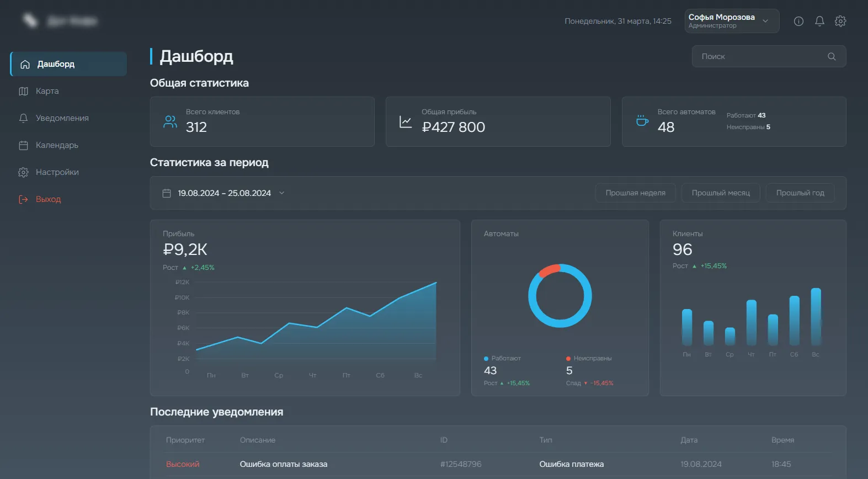Click the Сб bar in Клиенты chart

click(794, 321)
